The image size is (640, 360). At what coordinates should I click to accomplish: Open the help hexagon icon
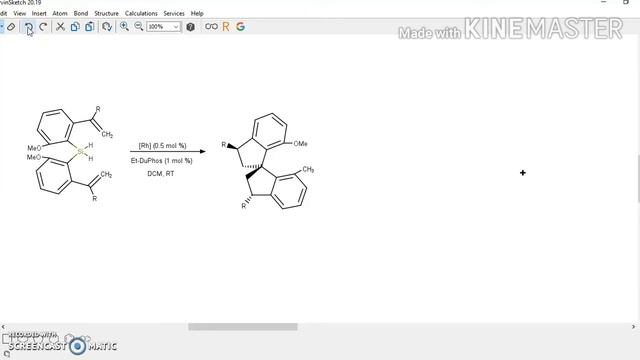click(190, 27)
